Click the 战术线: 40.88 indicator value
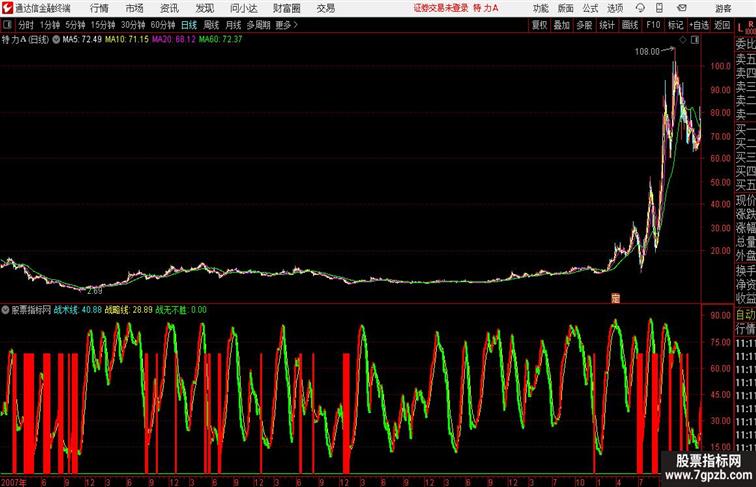 (78, 310)
